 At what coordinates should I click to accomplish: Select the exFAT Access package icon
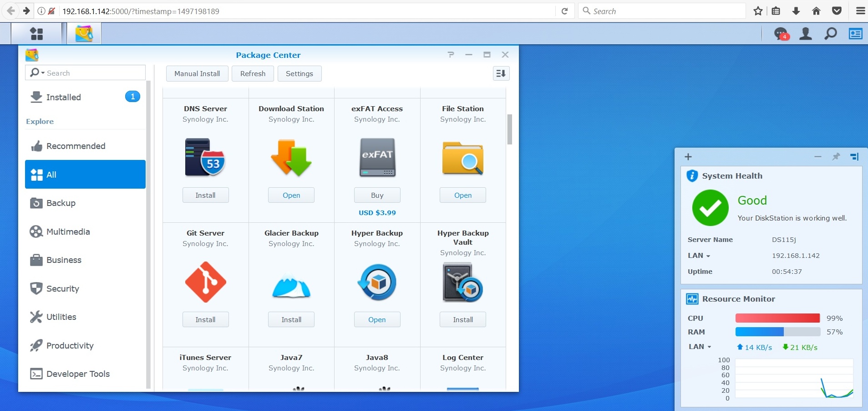pyautogui.click(x=377, y=158)
